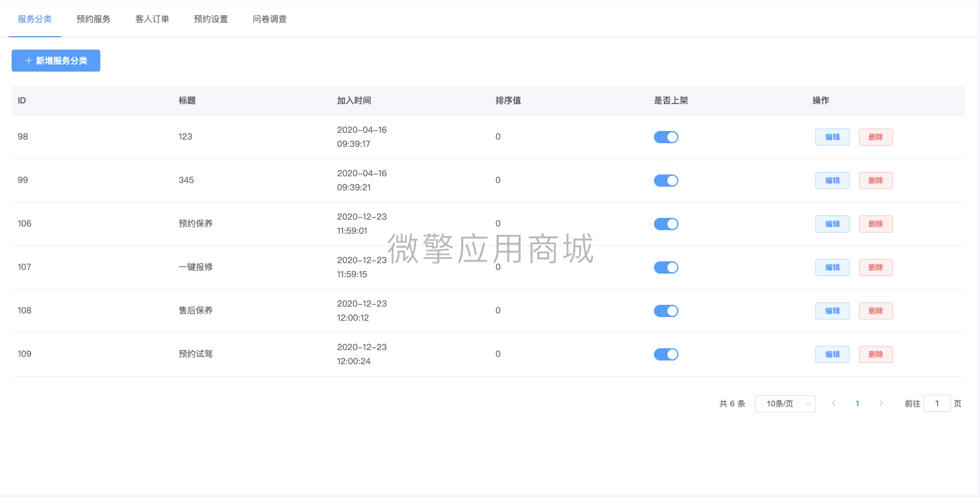Click the title cell 预约试驾
This screenshot has height=497, width=980.
(196, 354)
